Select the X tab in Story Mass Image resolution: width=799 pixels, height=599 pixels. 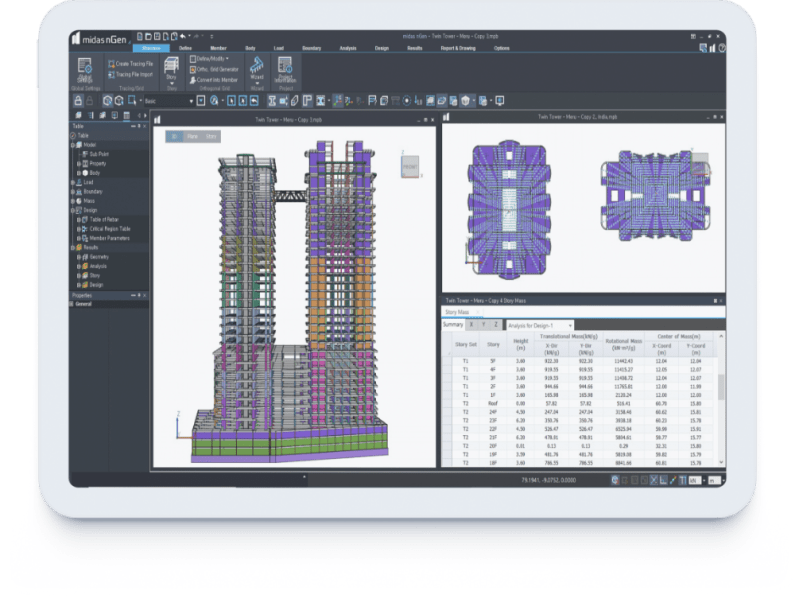pos(471,324)
